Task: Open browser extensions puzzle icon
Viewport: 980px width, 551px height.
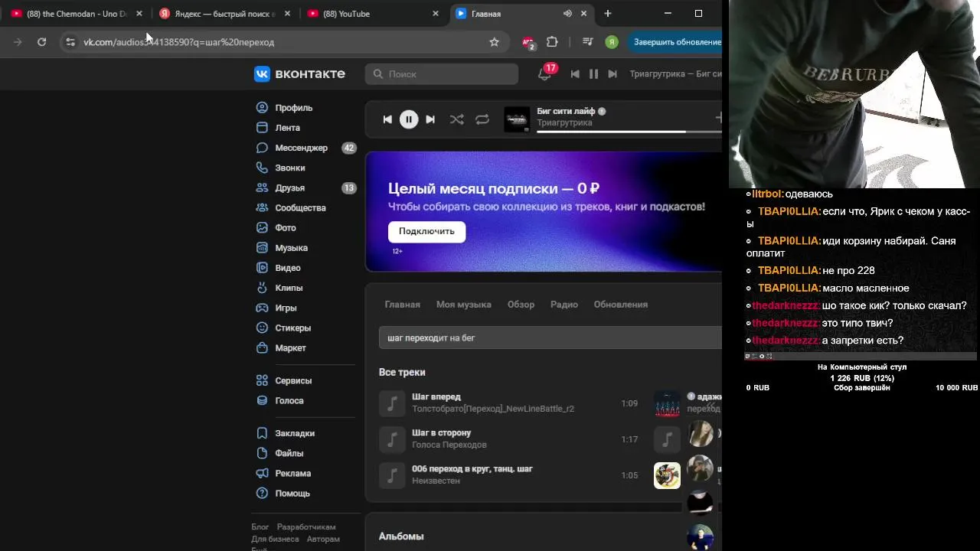Action: click(x=552, y=42)
